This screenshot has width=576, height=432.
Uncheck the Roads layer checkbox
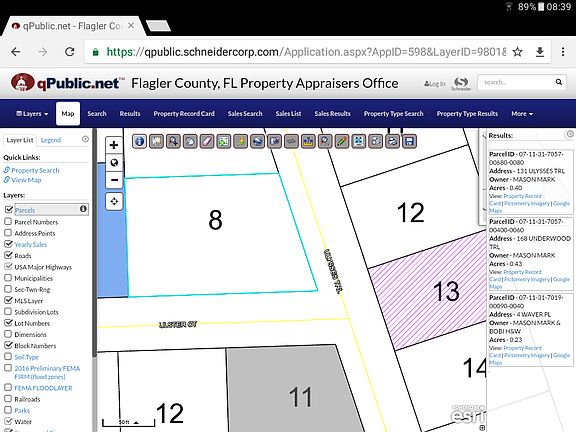point(8,255)
